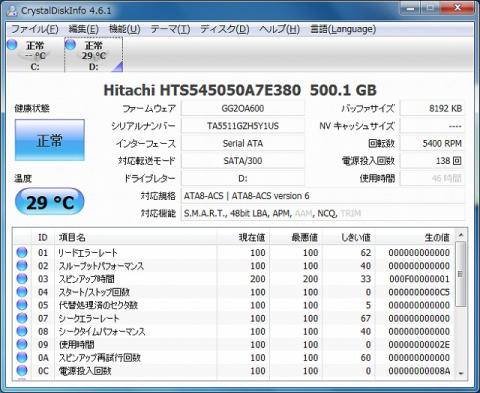The height and width of the screenshot is (393, 480).
Task: Select the D: drive tab showing 29 °C
Action: pos(94,55)
